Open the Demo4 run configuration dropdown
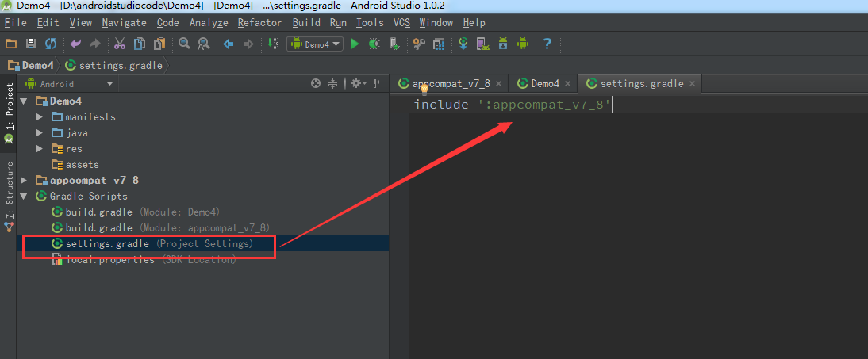The width and height of the screenshot is (868, 359). (x=315, y=44)
